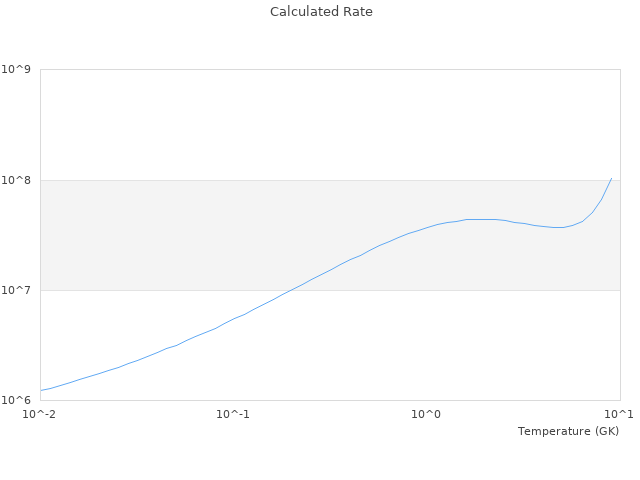The height and width of the screenshot is (480, 640).
Task: Click the blue curve's rightmost end point
Action: (611, 178)
